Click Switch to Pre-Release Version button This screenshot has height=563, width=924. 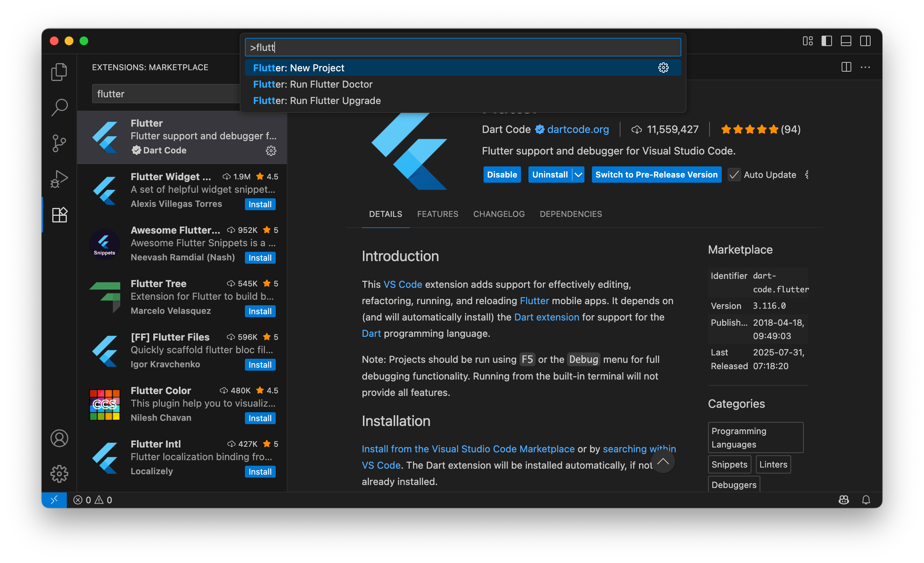pyautogui.click(x=656, y=175)
